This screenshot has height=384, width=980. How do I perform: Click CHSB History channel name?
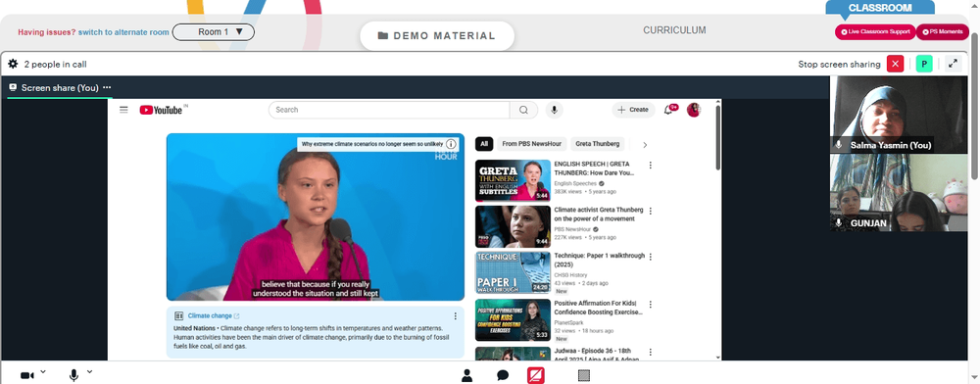(570, 274)
